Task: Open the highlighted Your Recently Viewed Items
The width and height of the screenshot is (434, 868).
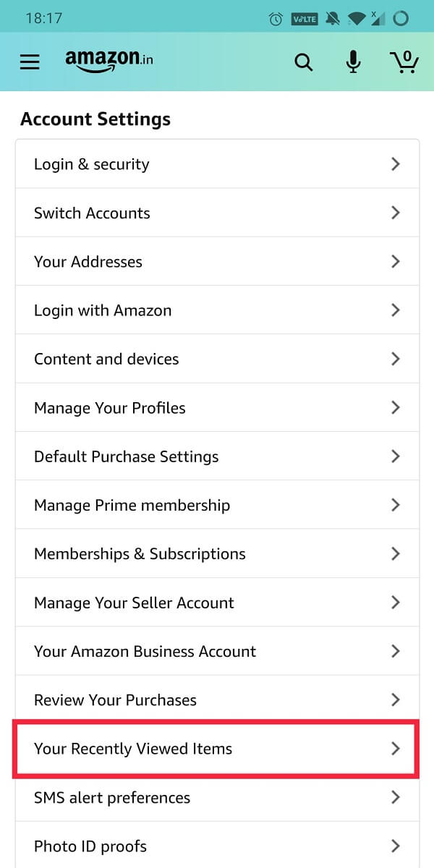Action: tap(132, 749)
